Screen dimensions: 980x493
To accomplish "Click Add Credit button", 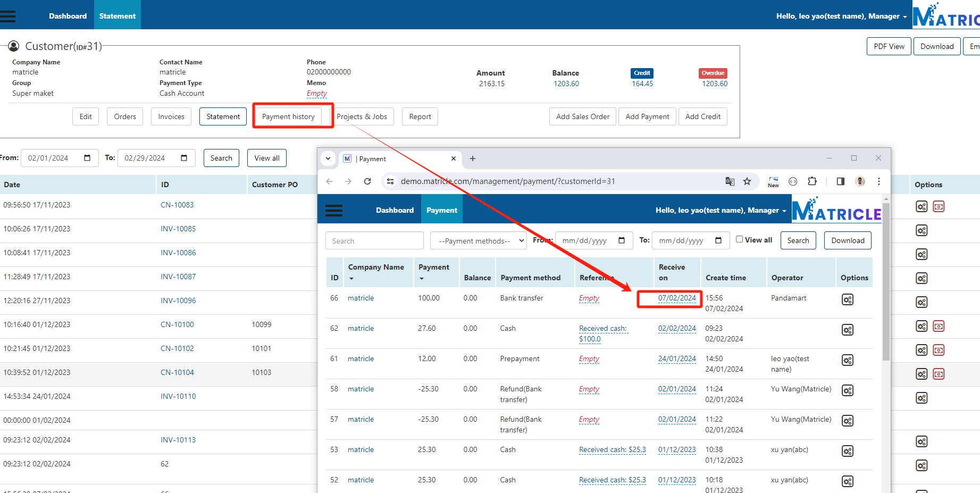I will 703,116.
